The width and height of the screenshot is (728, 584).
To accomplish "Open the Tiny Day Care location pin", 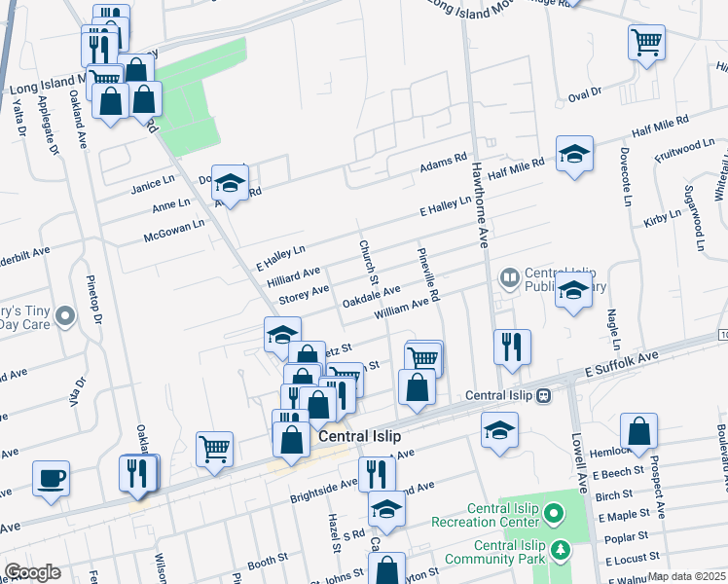I will pos(65,316).
